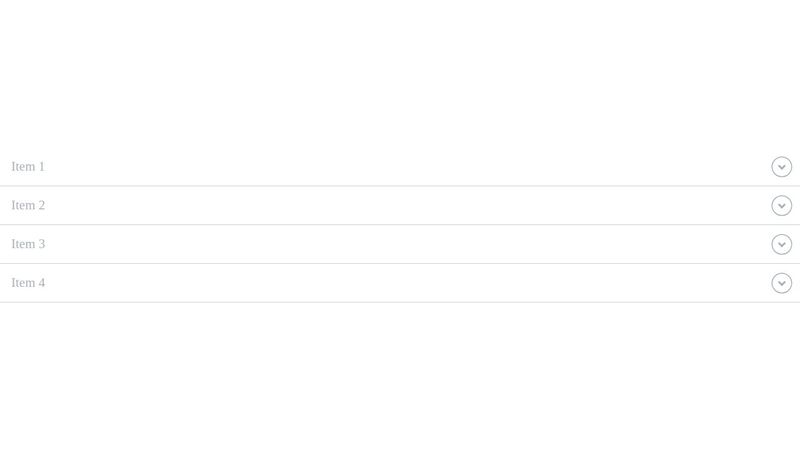
Task: Expand Item 2 using its circled chevron
Action: tap(781, 206)
